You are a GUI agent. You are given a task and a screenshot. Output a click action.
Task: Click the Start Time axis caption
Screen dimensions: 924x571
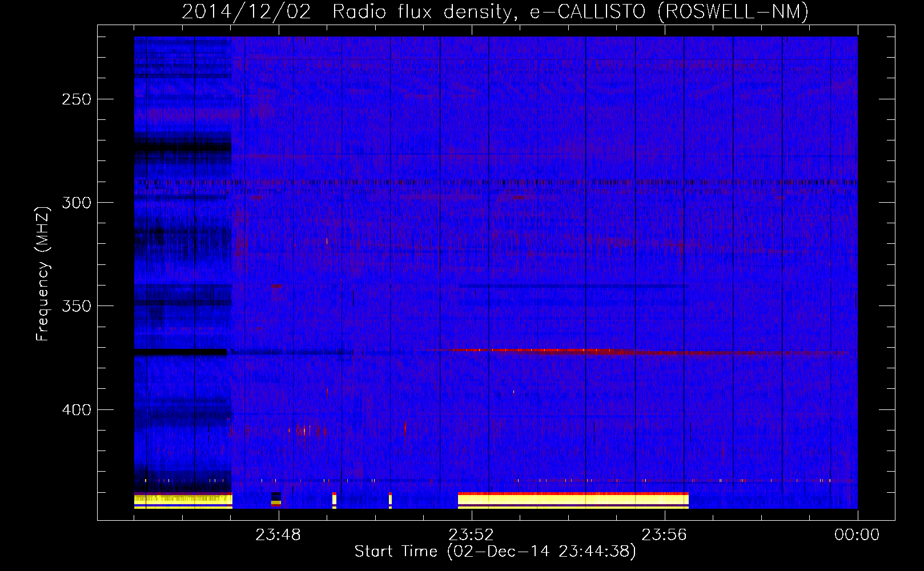click(495, 552)
